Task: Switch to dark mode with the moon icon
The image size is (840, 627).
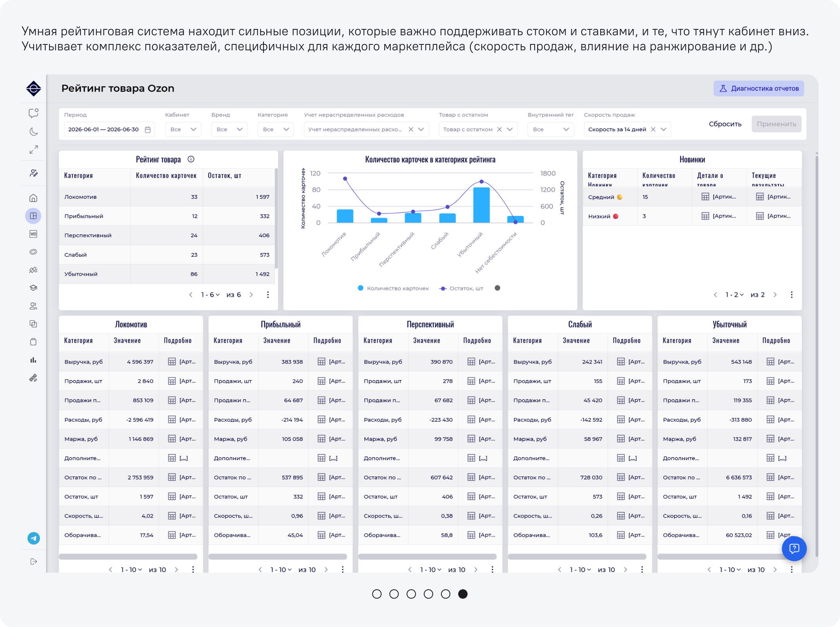Action: (x=34, y=132)
